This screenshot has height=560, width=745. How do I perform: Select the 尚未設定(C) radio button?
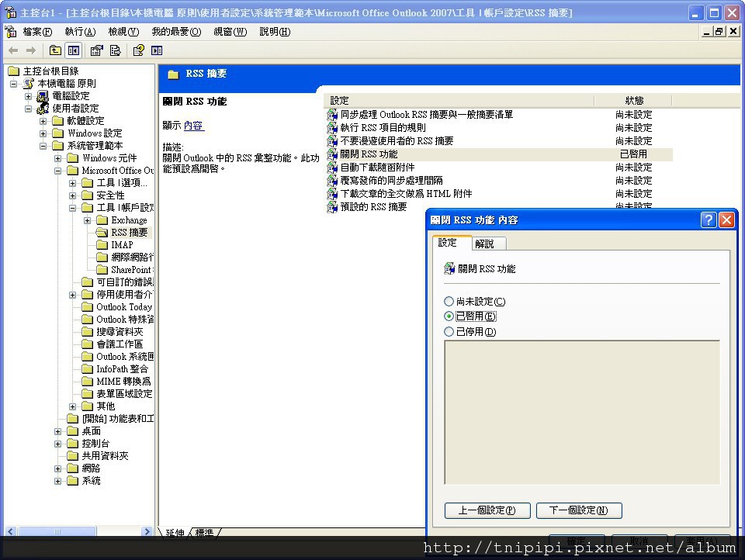pyautogui.click(x=449, y=301)
